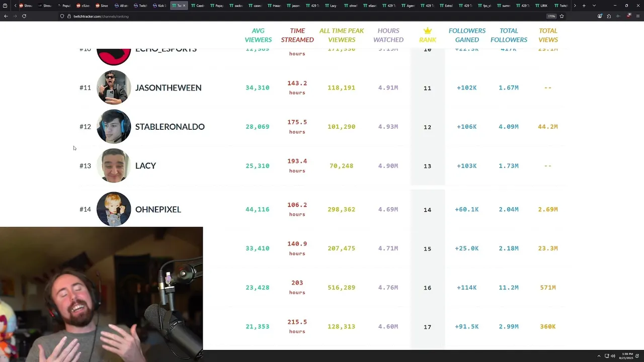Click OHNEPIXEL's 298,362 peak viewers
Viewport: 644px width, 362px height.
click(x=342, y=210)
